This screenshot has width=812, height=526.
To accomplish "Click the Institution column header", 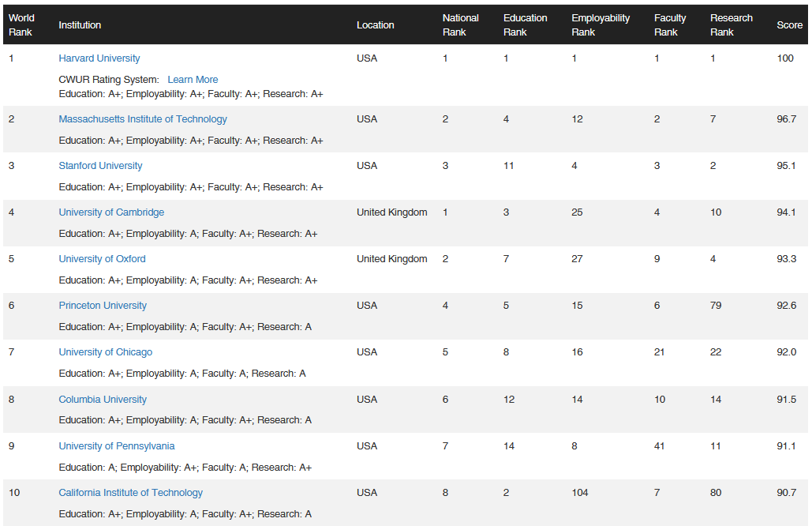I will click(80, 24).
